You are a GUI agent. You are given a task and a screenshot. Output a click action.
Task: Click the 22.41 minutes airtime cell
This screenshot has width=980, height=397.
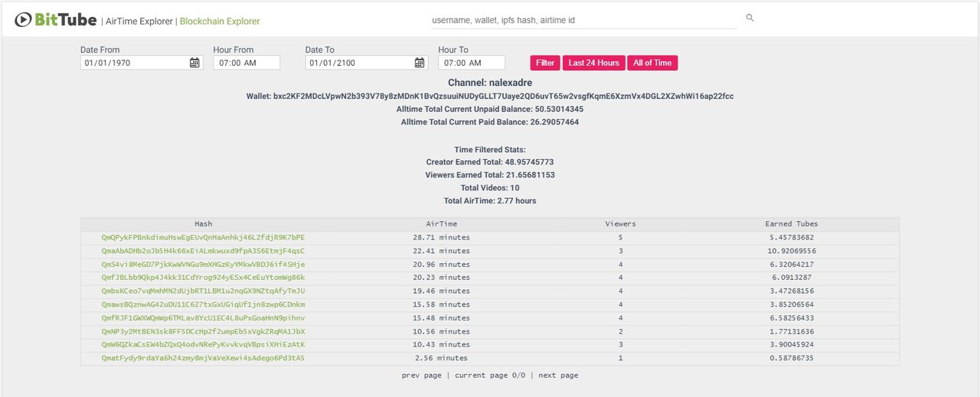click(x=441, y=251)
